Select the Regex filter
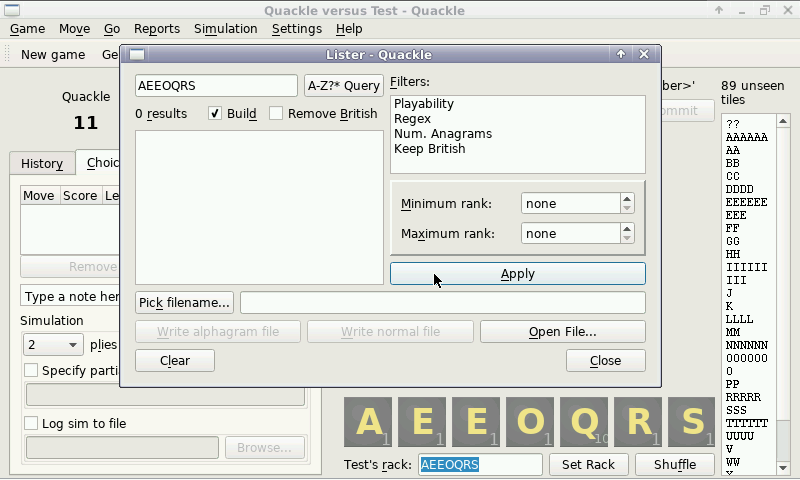 (x=412, y=119)
